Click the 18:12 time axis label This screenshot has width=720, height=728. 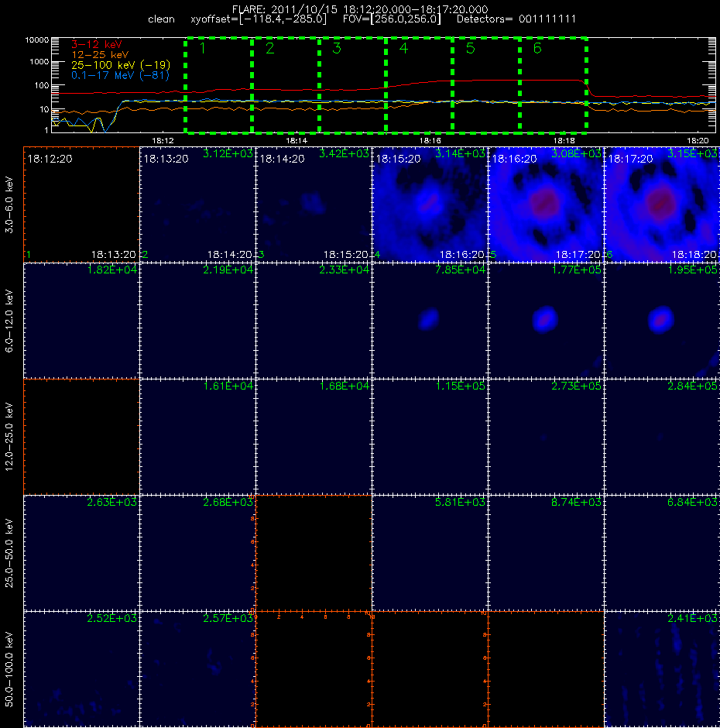coord(163,140)
